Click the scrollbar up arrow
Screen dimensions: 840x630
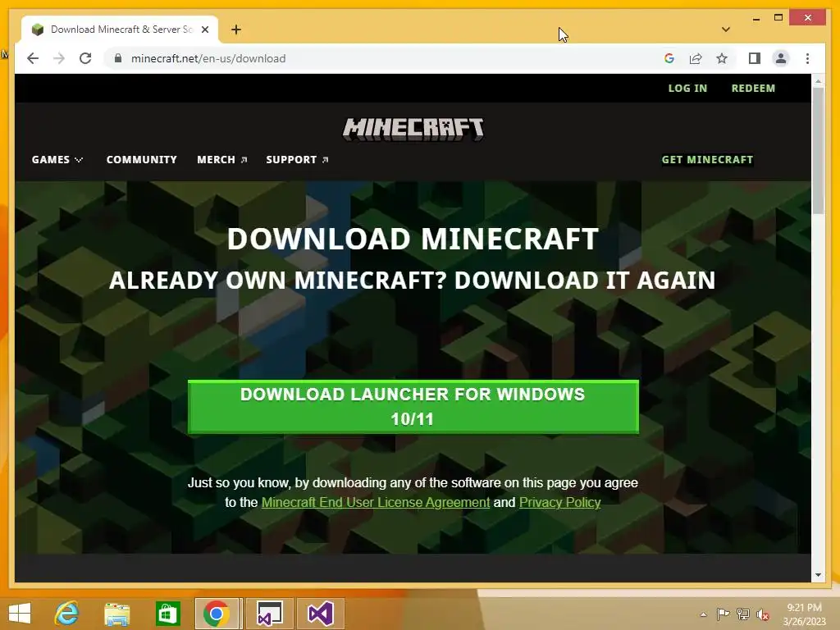[818, 81]
